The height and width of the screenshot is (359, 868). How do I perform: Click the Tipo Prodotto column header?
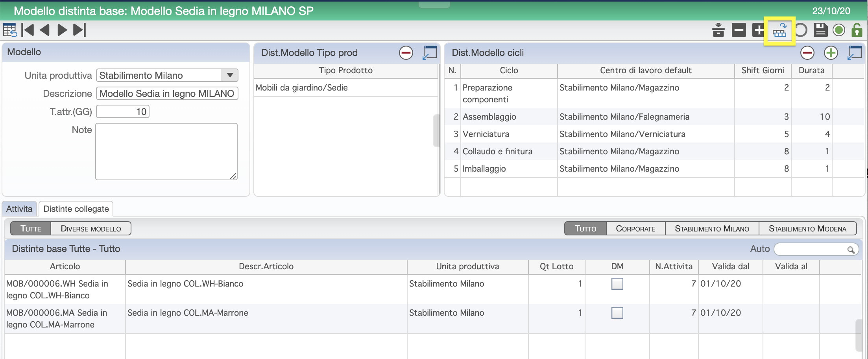point(346,70)
